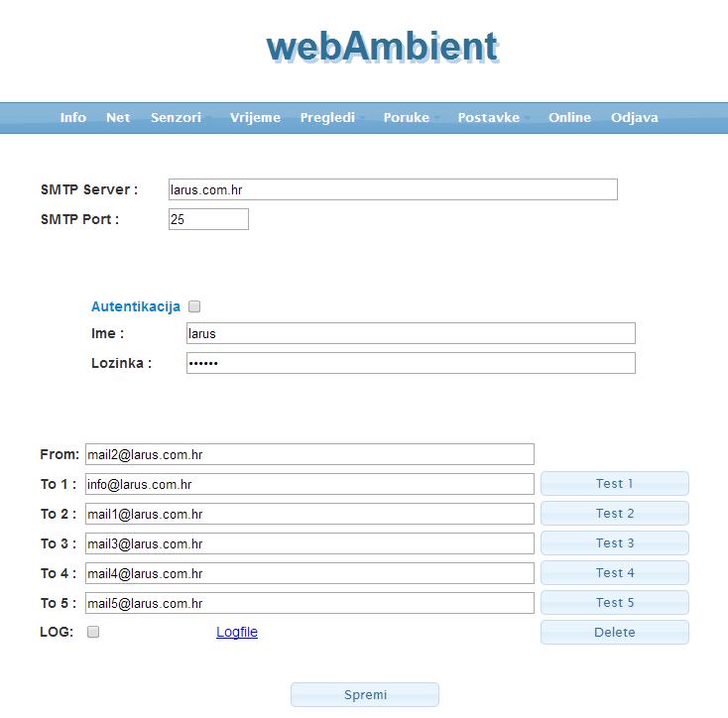The image size is (728, 718).
Task: Focus the SMTP Port field
Action: click(208, 219)
